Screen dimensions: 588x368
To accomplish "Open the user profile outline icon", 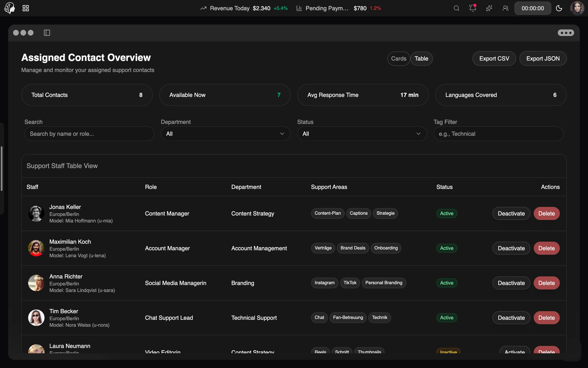I will [505, 8].
